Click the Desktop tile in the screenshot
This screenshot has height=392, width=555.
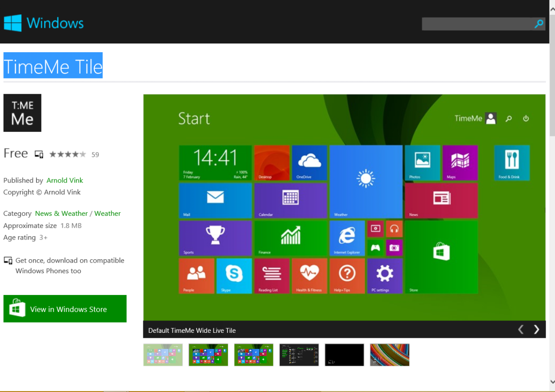point(272,163)
